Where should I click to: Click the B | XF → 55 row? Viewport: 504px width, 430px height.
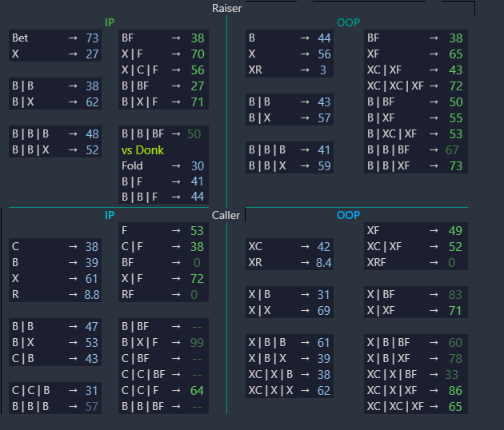point(416,117)
